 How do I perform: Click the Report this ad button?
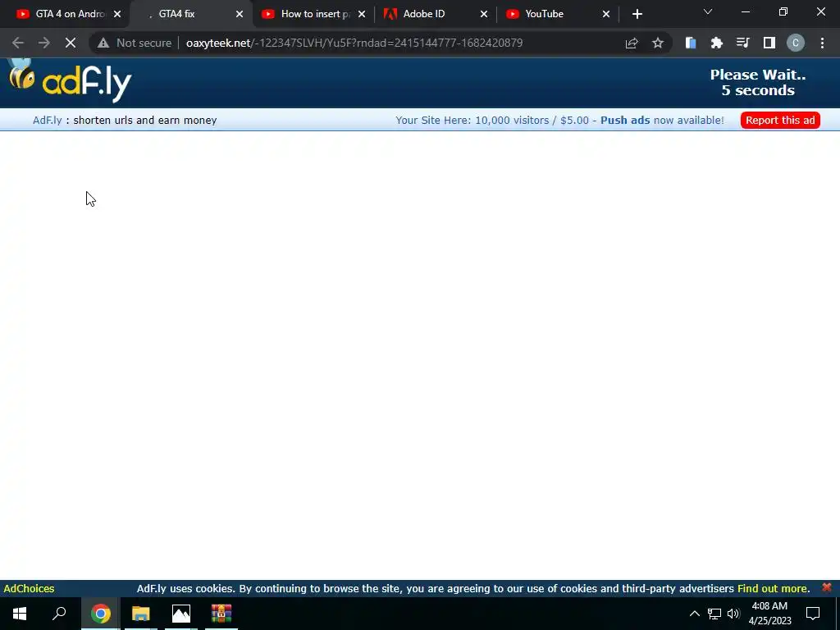click(780, 120)
